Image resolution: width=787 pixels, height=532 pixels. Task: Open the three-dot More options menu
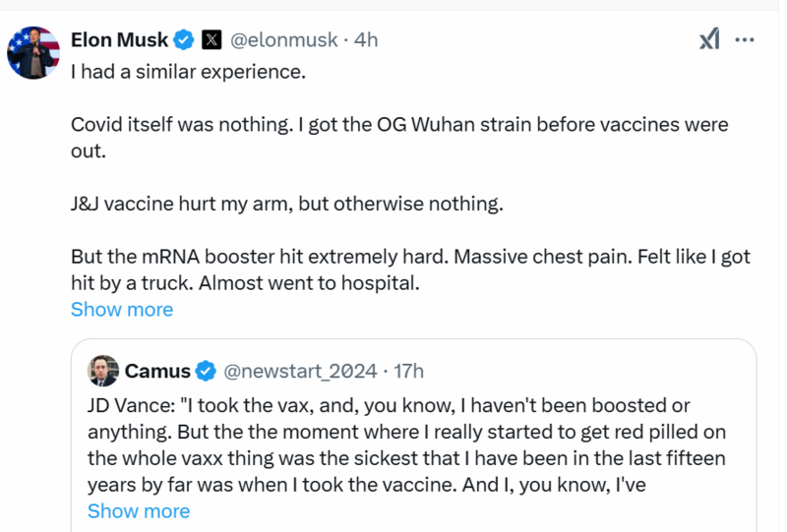click(745, 39)
